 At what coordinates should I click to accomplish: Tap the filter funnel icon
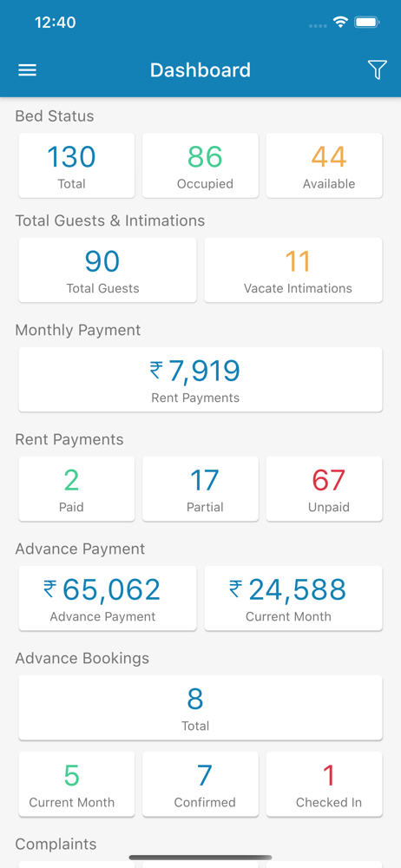[x=377, y=70]
